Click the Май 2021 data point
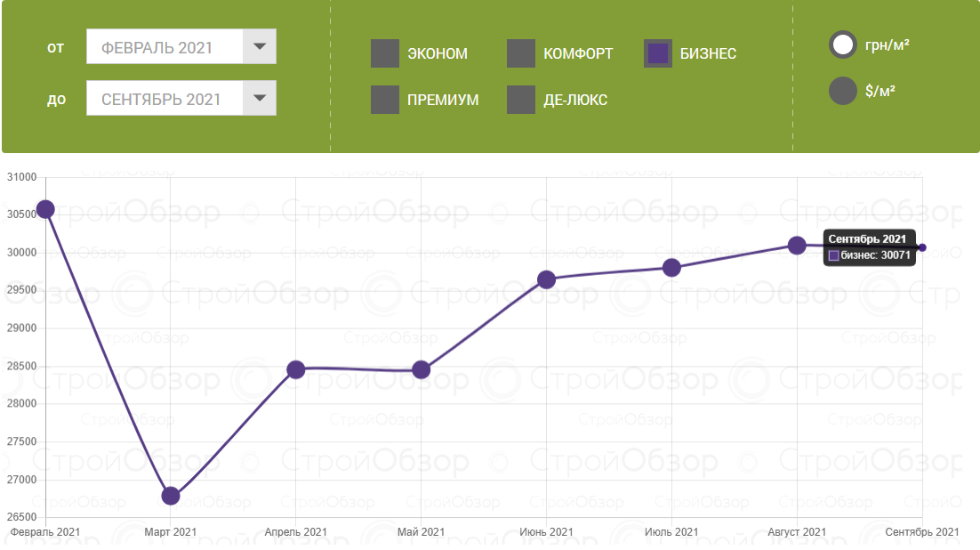 point(422,369)
